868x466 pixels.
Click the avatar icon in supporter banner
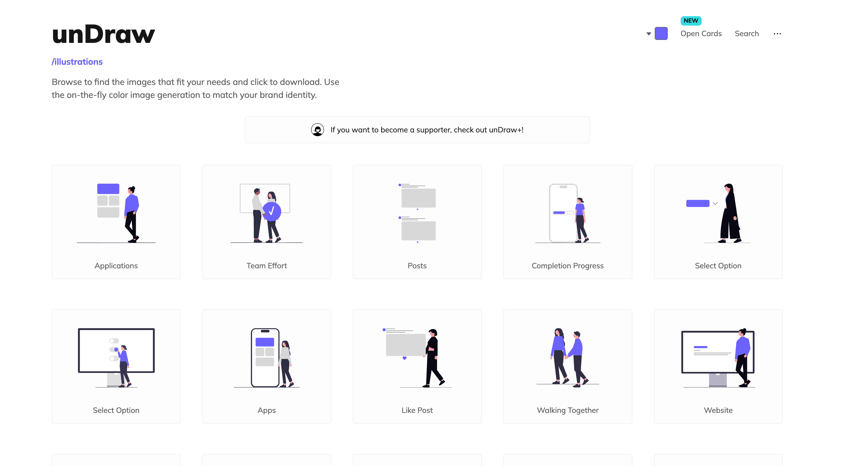318,130
